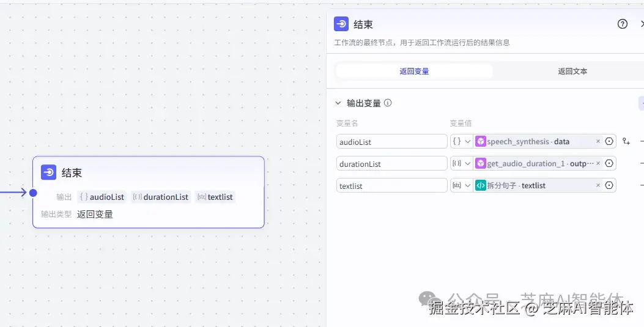Switch to the 返回变量 tab

(414, 71)
